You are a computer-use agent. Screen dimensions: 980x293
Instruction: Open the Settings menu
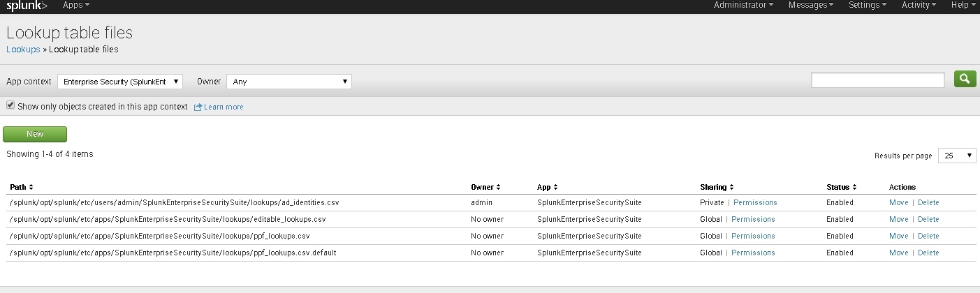pos(867,5)
